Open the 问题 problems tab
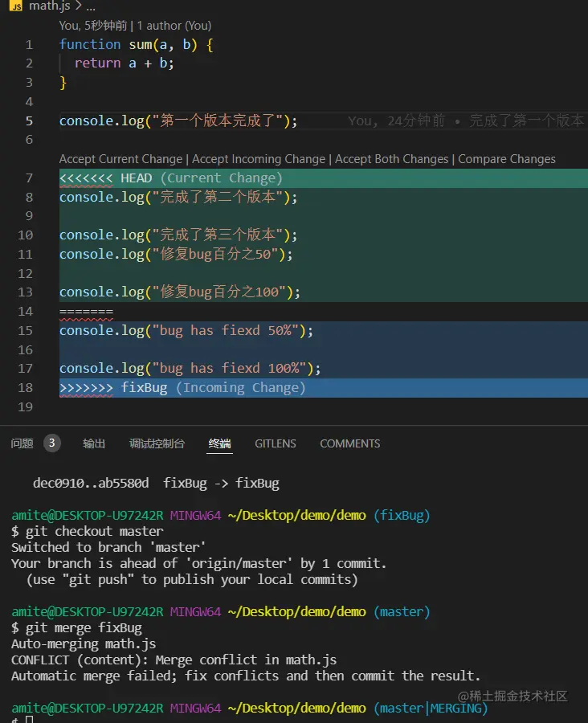588x723 pixels. point(22,443)
